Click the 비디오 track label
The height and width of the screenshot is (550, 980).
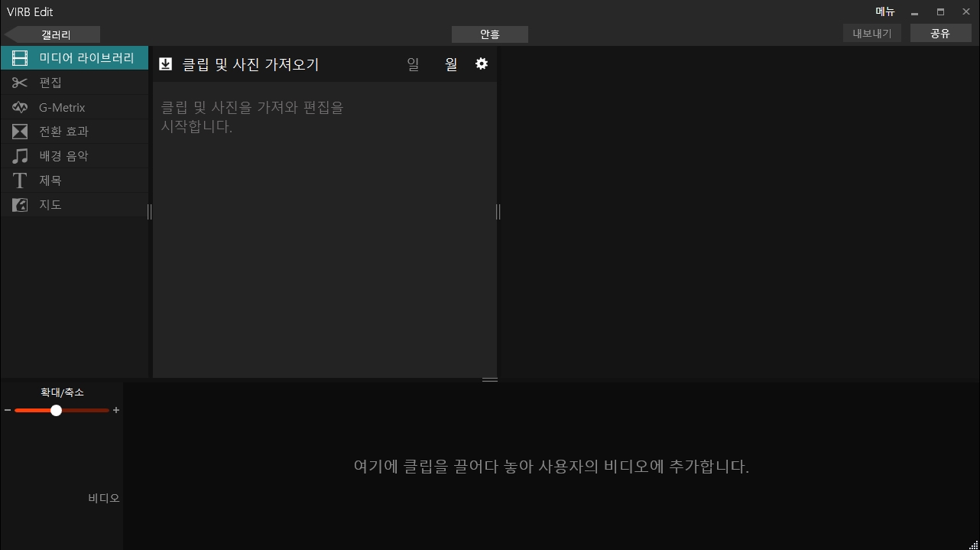click(x=104, y=498)
